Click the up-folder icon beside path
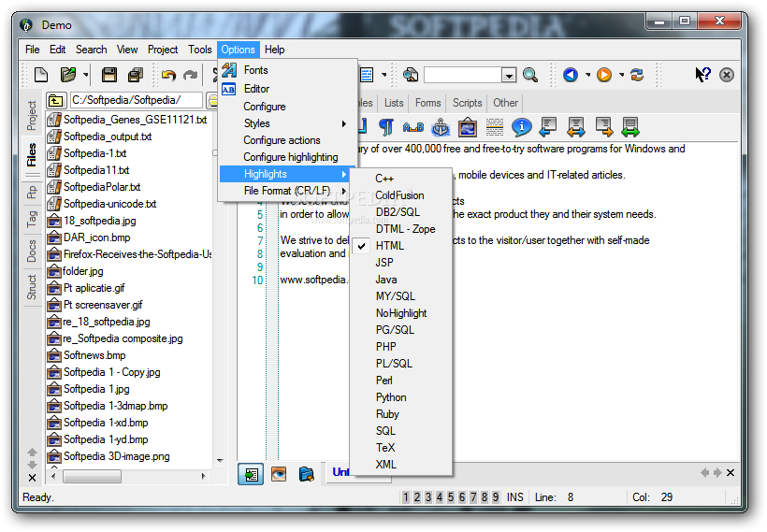This screenshot has width=767, height=532. pos(56,101)
